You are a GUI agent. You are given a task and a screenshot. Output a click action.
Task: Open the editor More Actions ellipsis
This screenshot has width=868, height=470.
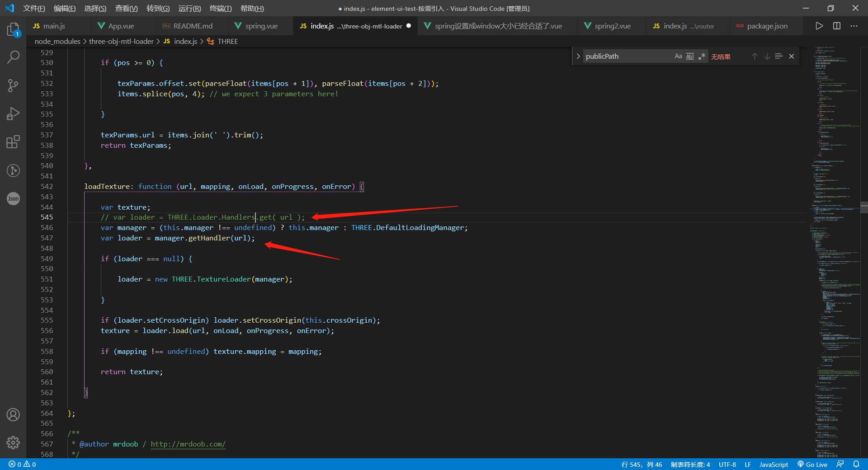pos(854,26)
